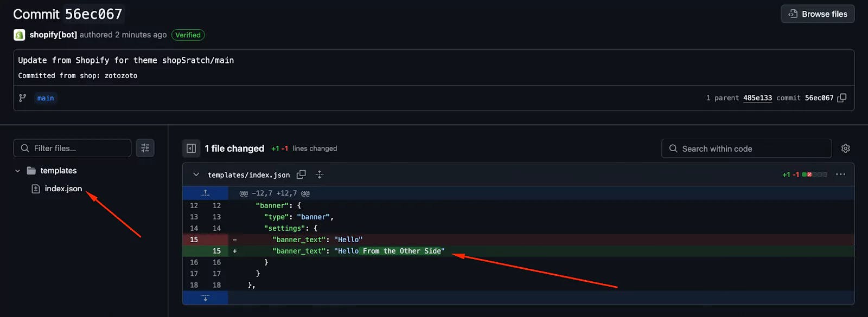
Task: Click the Commit 56ec067 heading
Action: coord(68,14)
